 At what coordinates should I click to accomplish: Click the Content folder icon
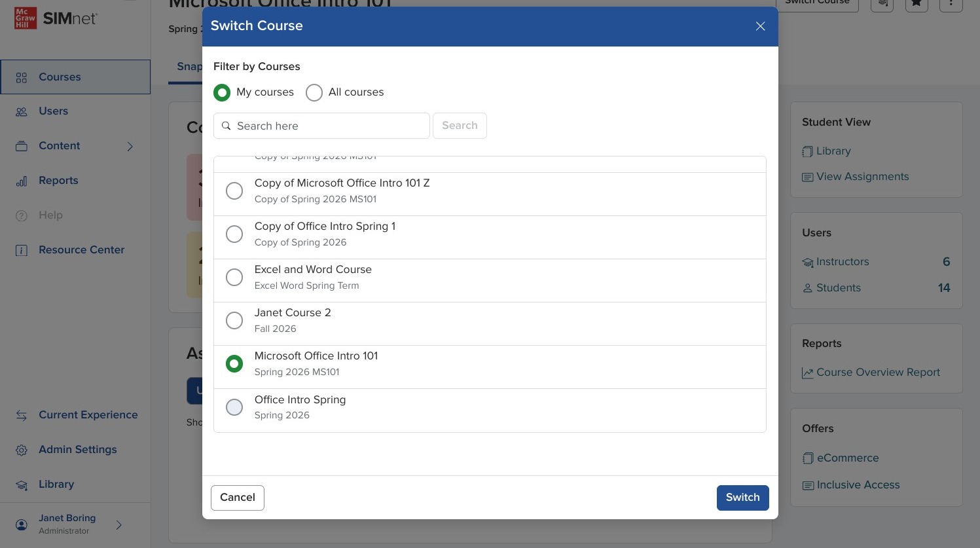[22, 146]
